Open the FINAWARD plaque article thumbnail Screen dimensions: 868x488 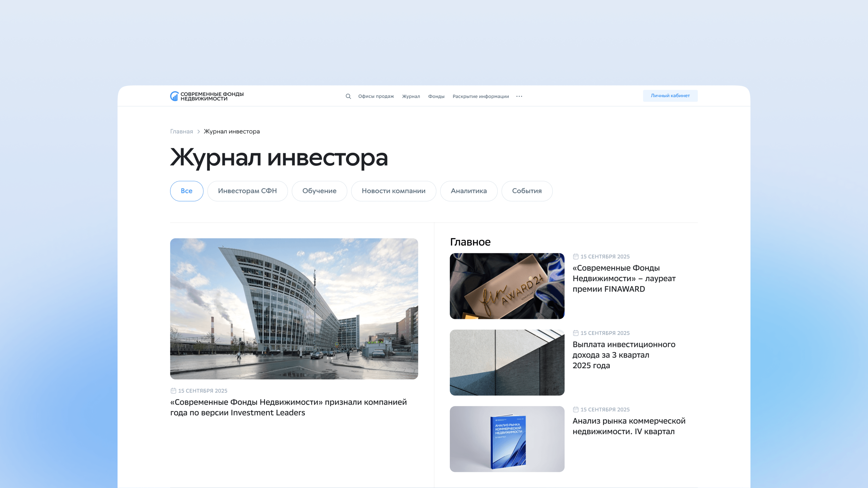click(x=507, y=286)
